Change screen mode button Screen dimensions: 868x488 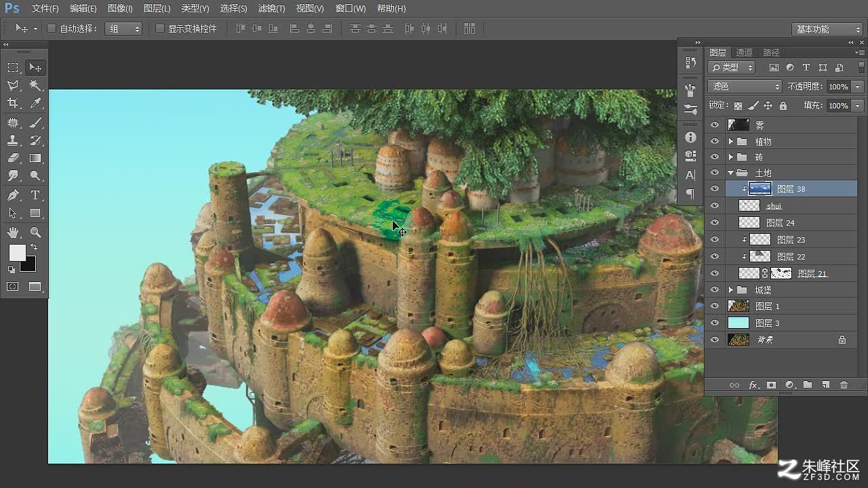pyautogui.click(x=35, y=287)
